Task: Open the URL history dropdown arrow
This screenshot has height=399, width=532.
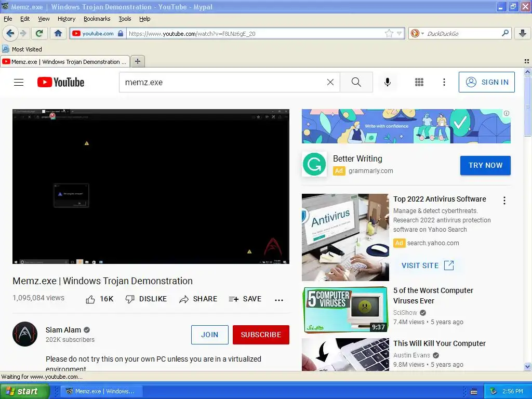Action: point(400,33)
